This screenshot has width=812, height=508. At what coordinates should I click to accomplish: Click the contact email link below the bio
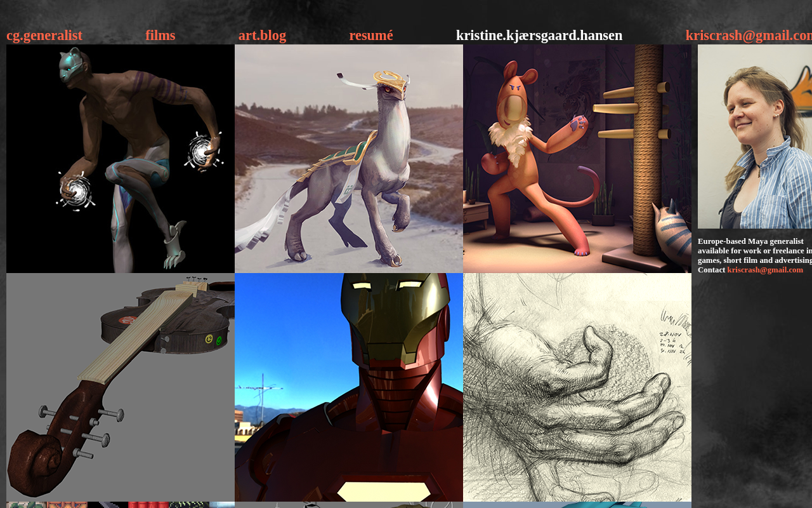click(765, 270)
